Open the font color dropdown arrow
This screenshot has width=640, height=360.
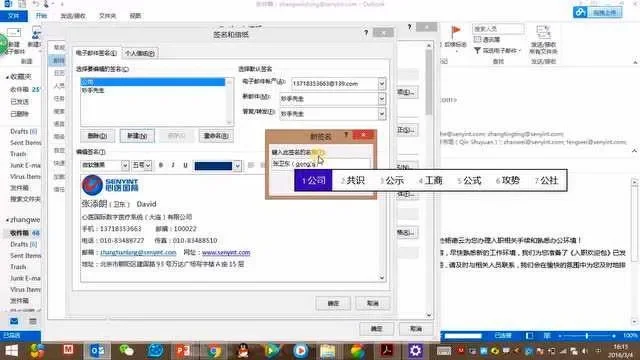coord(237,166)
